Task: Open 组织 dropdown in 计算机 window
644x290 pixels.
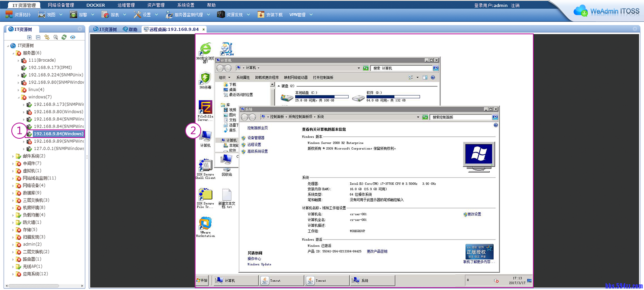Action: (x=224, y=77)
